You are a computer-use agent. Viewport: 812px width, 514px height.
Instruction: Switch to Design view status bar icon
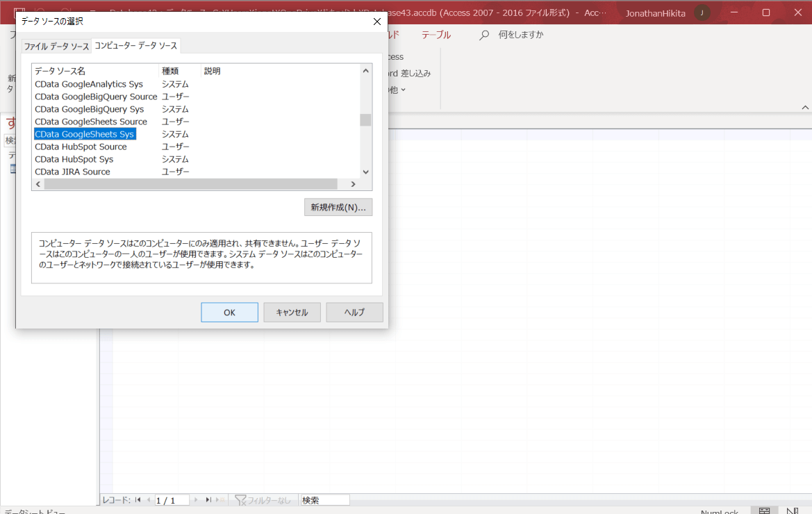point(793,511)
